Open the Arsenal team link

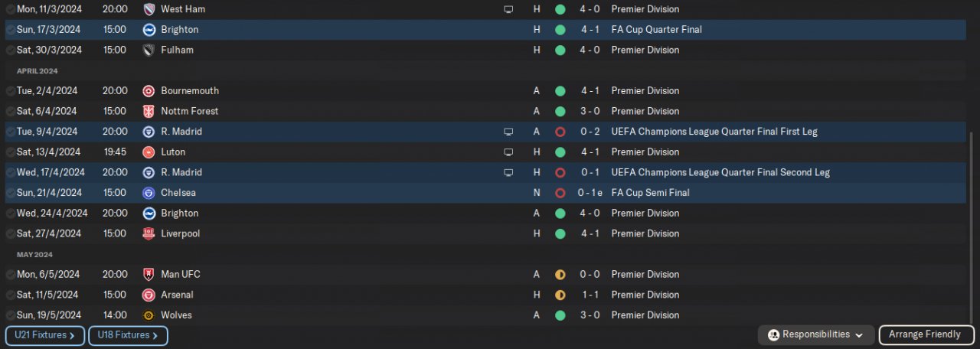click(177, 295)
